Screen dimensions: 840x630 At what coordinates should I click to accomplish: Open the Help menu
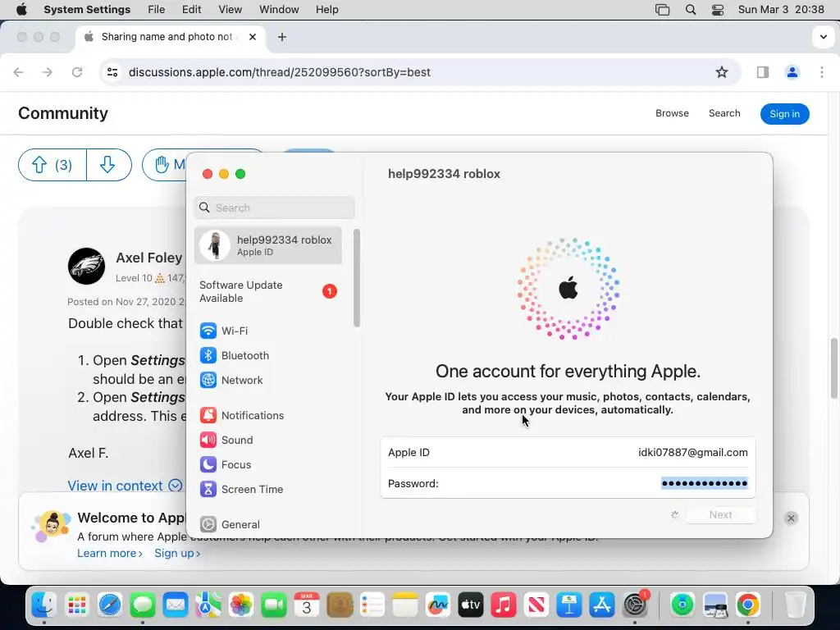(x=326, y=10)
